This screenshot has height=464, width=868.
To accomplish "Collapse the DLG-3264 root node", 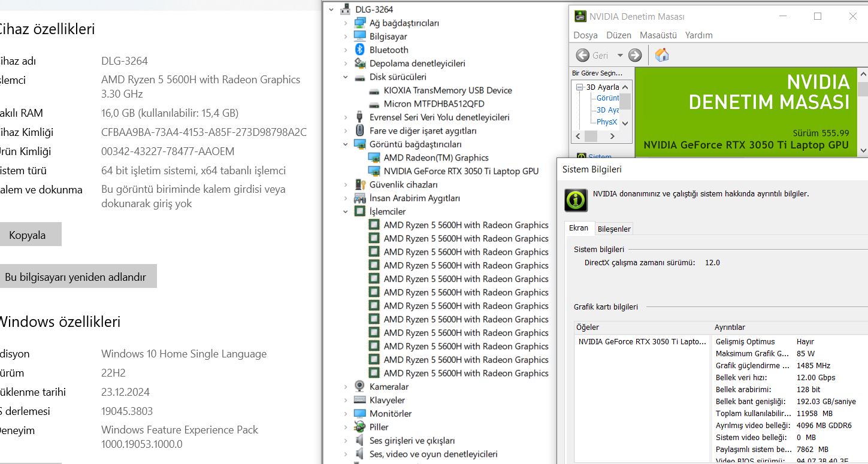I will click(331, 10).
